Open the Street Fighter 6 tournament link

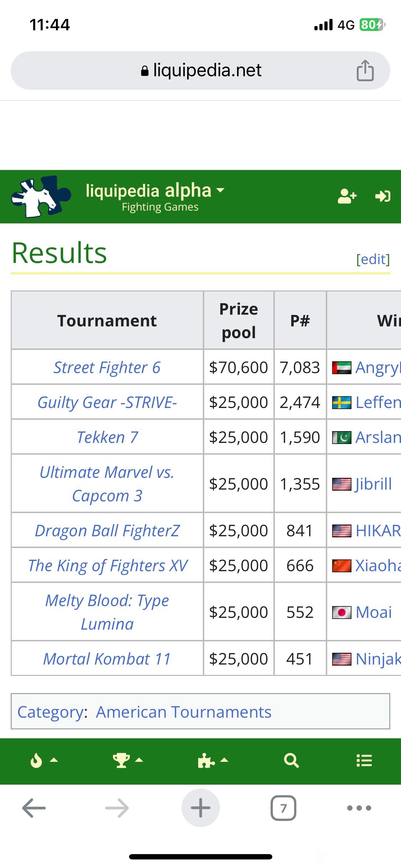107,367
